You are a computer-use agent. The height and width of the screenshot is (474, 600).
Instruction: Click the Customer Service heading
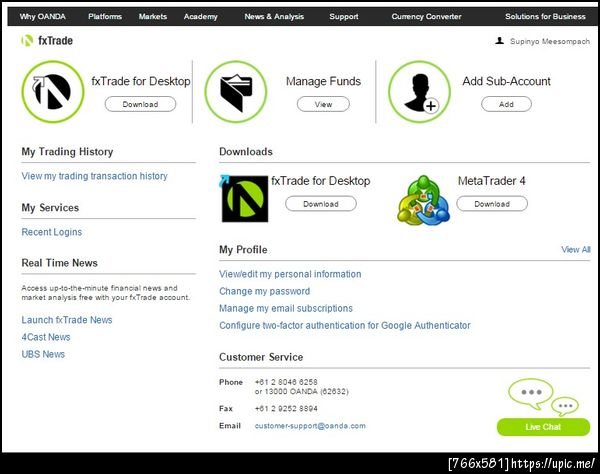pos(261,357)
